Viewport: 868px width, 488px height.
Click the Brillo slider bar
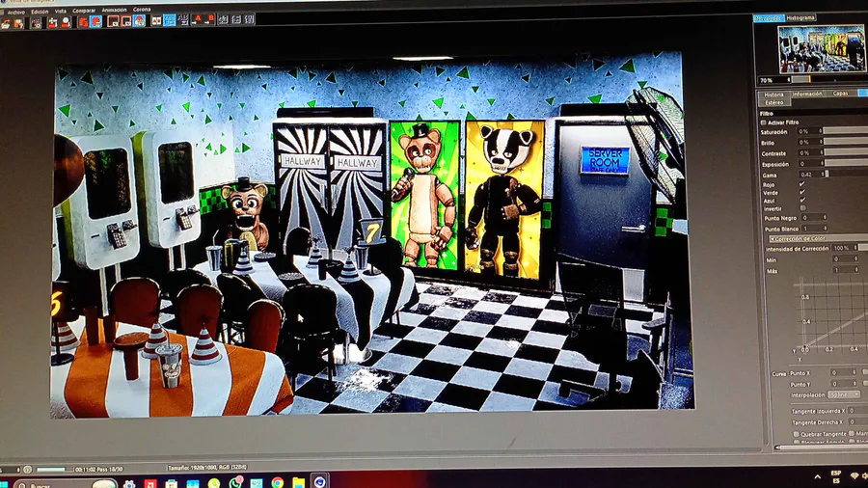click(x=846, y=141)
